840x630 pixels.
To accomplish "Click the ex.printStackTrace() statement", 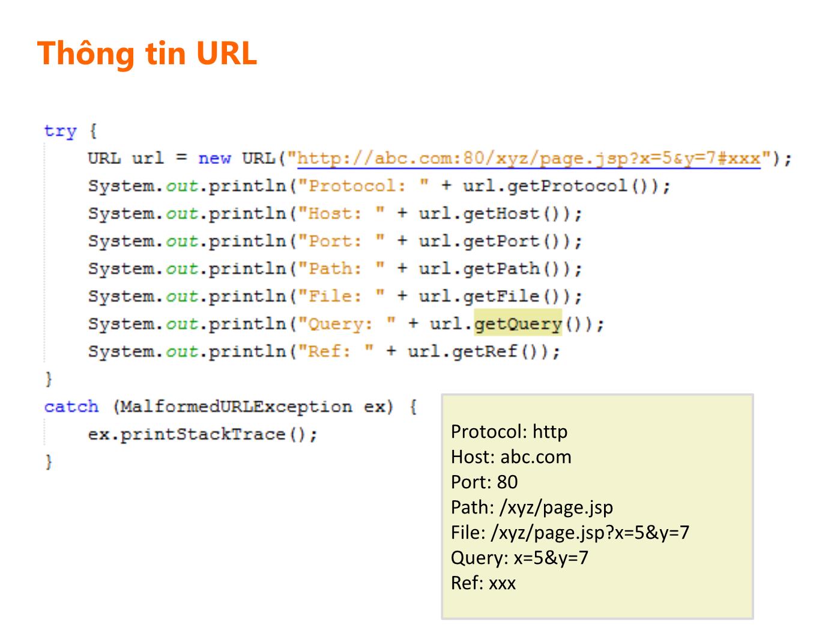I will click(202, 434).
